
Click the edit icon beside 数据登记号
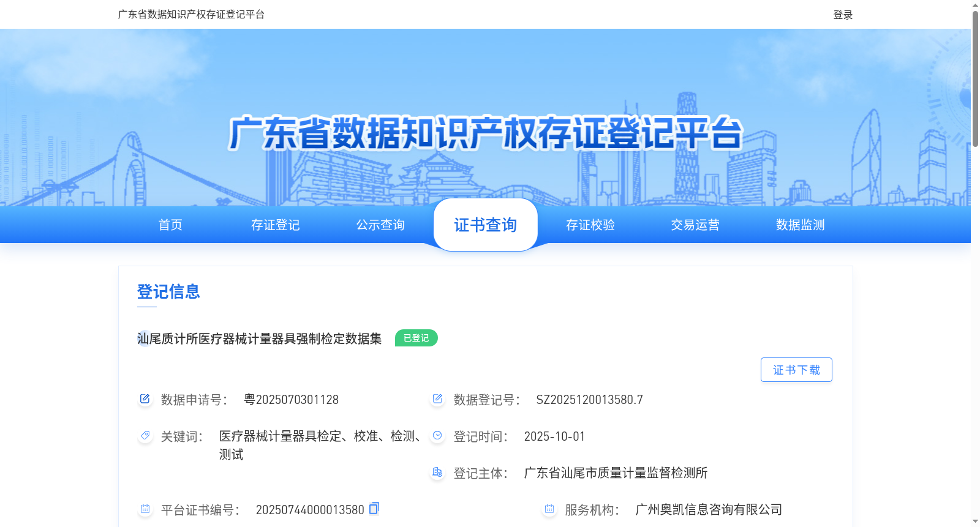tap(437, 399)
